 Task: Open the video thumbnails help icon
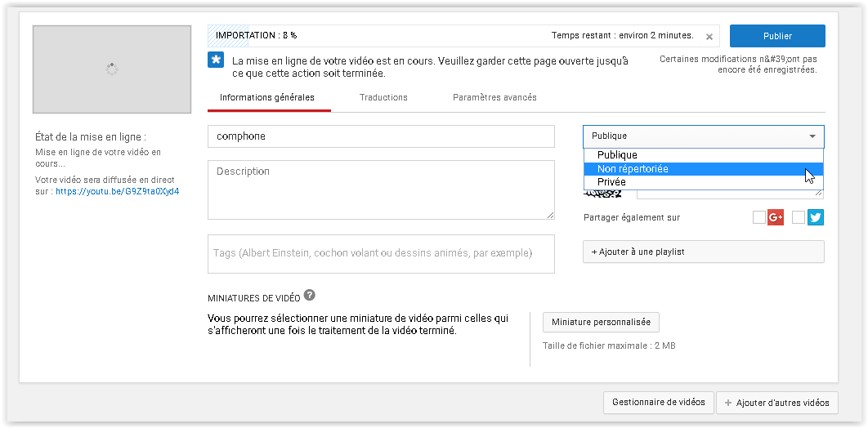click(x=310, y=295)
